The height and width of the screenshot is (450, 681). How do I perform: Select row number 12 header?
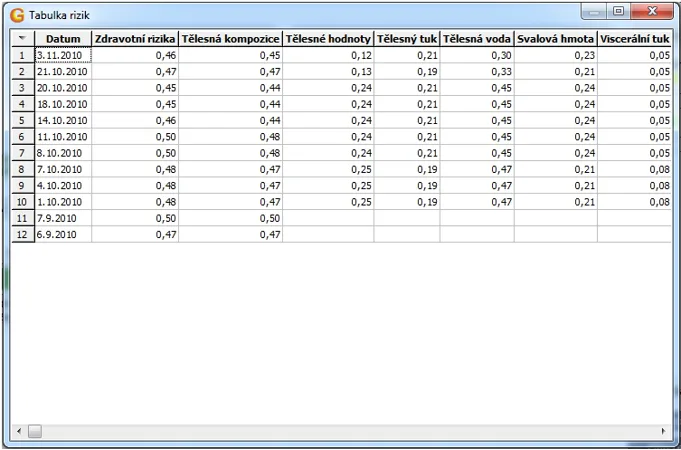coord(22,234)
